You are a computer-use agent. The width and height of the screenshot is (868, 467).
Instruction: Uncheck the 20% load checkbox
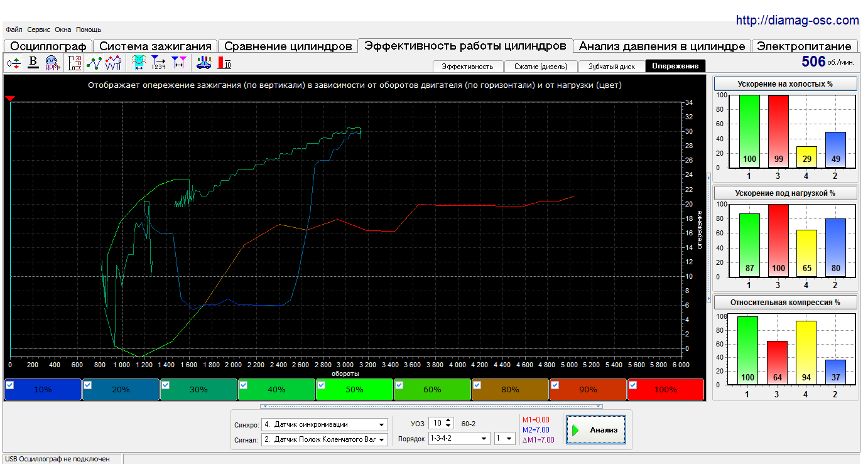click(87, 385)
